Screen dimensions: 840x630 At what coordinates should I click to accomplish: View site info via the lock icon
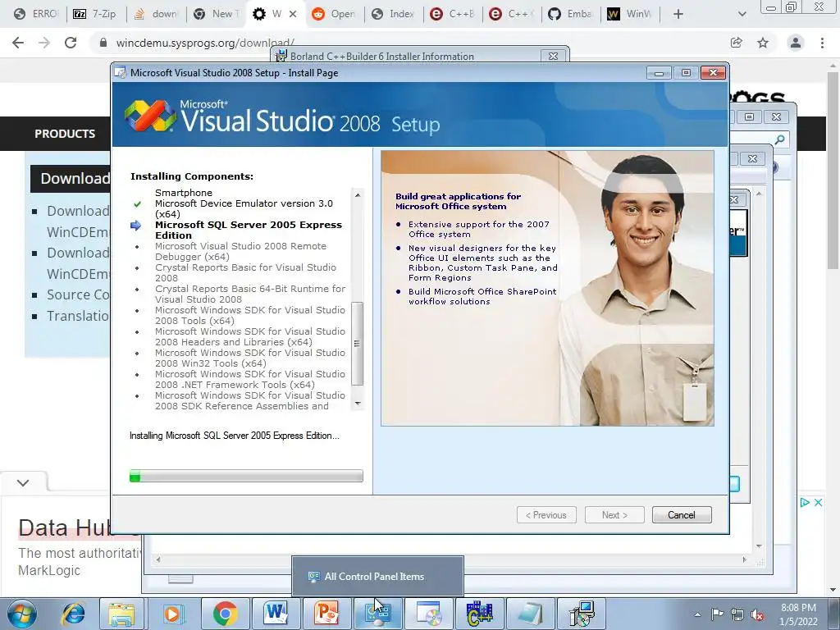[x=103, y=43]
